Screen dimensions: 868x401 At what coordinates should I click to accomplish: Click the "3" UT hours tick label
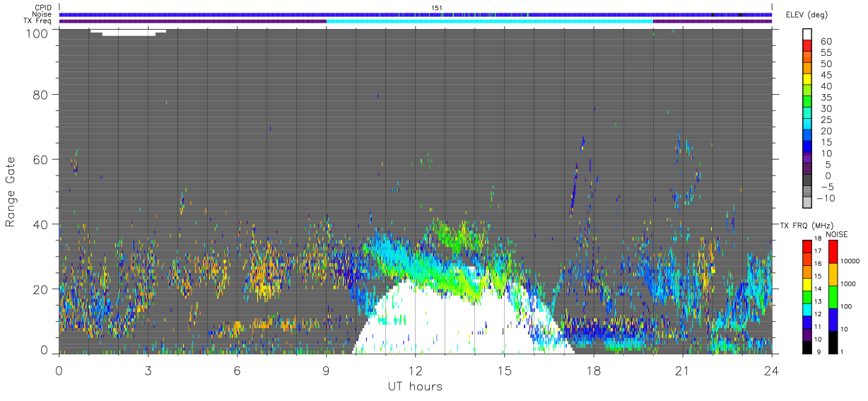click(148, 371)
